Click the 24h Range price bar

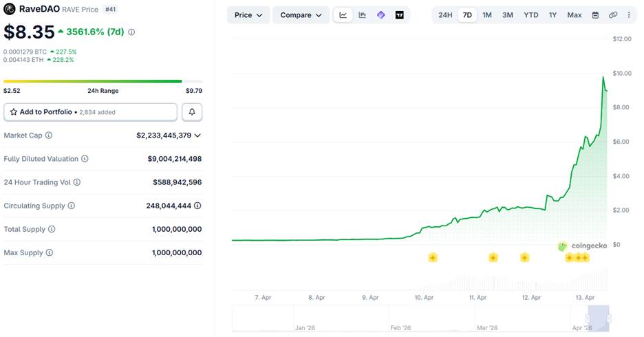coord(103,81)
